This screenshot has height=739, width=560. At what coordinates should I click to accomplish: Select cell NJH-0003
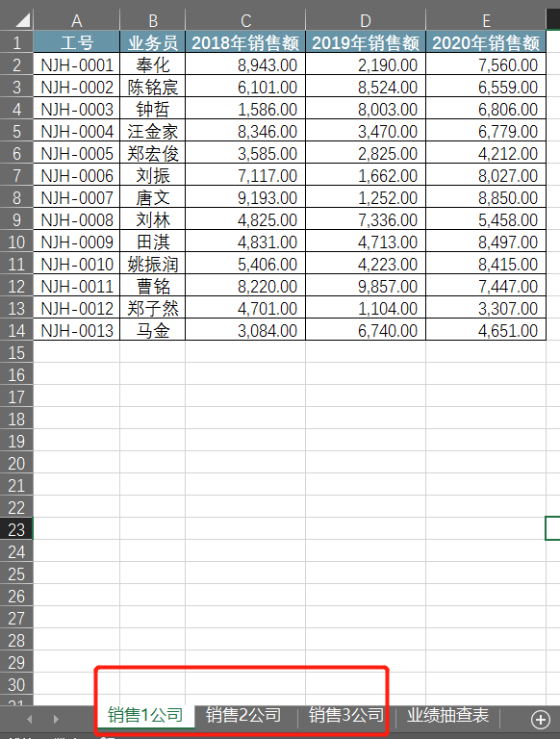(76, 110)
